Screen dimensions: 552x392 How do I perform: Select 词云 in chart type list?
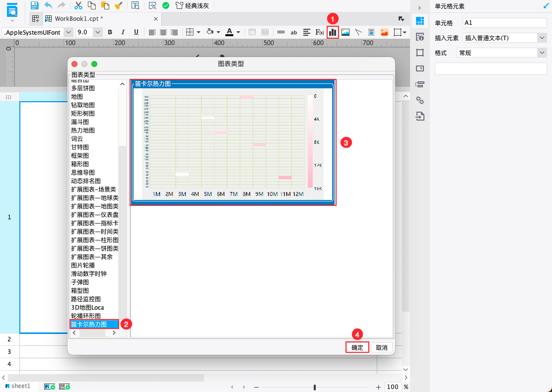77,138
